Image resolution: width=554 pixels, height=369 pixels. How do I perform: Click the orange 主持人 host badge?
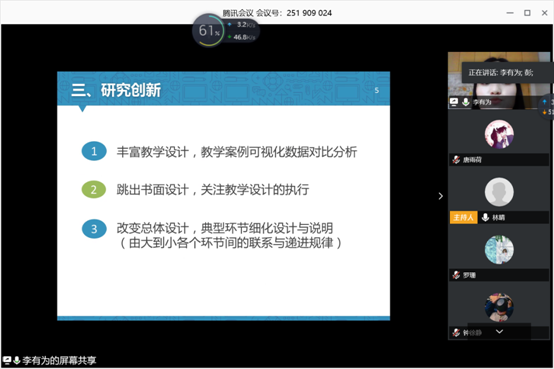click(x=464, y=217)
